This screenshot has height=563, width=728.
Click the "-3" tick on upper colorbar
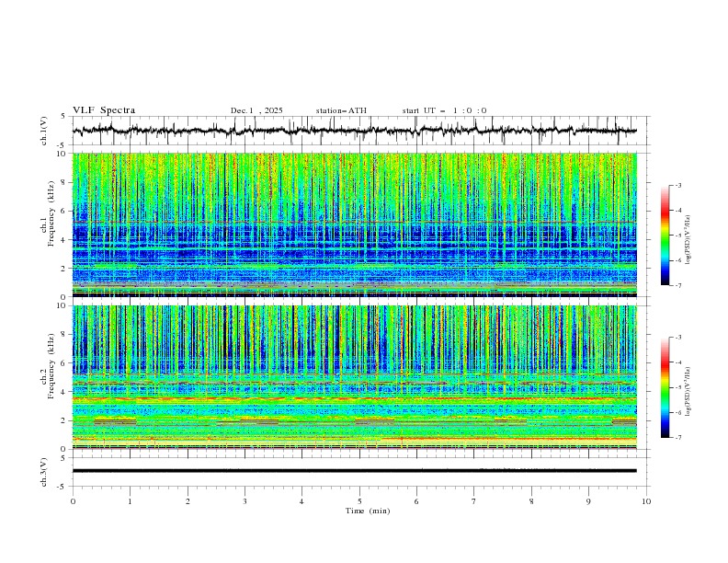tap(678, 185)
